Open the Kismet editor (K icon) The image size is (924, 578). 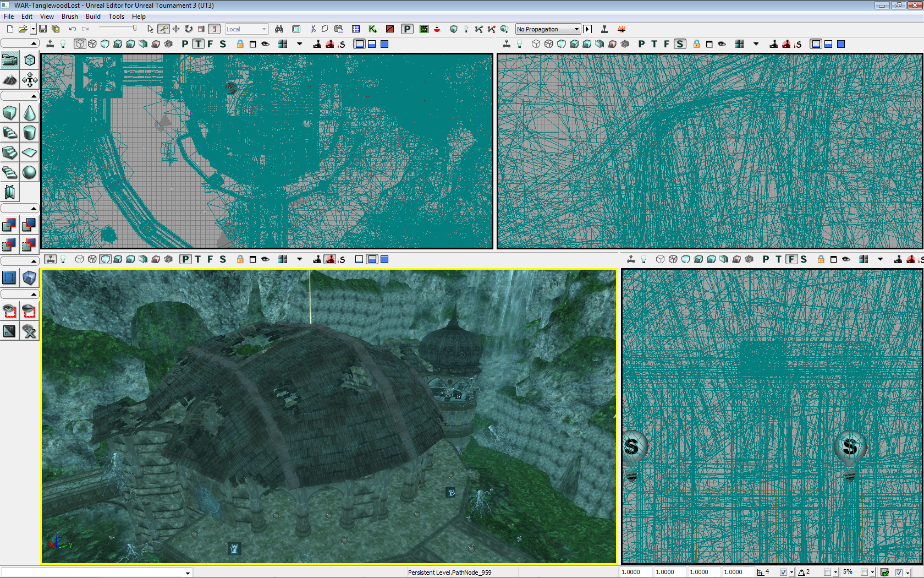373,29
